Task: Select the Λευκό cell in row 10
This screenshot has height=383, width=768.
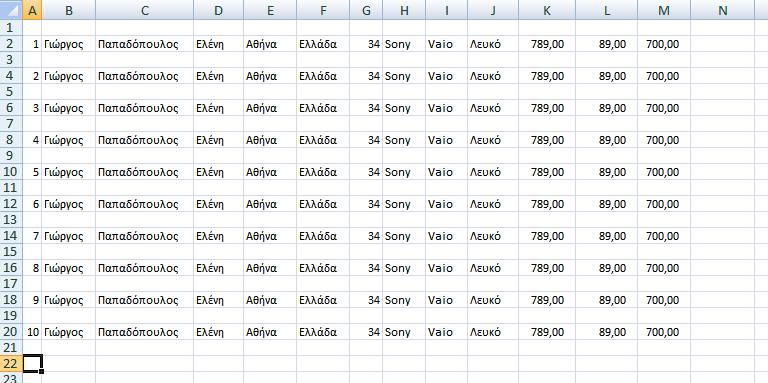Action: point(493,172)
